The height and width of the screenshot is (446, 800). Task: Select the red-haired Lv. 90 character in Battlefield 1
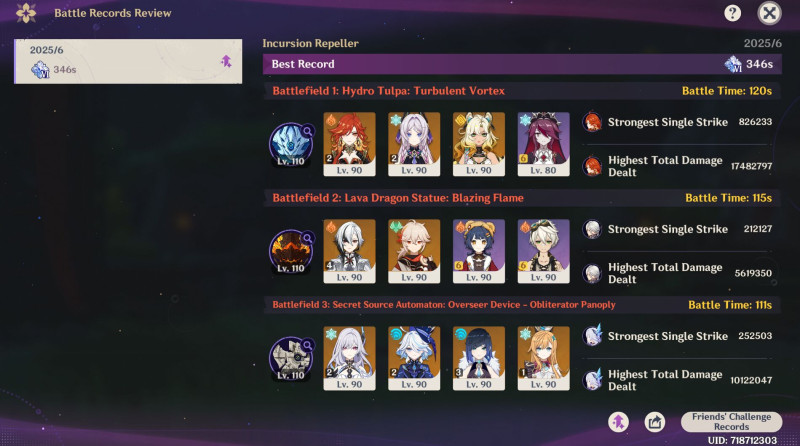[349, 144]
